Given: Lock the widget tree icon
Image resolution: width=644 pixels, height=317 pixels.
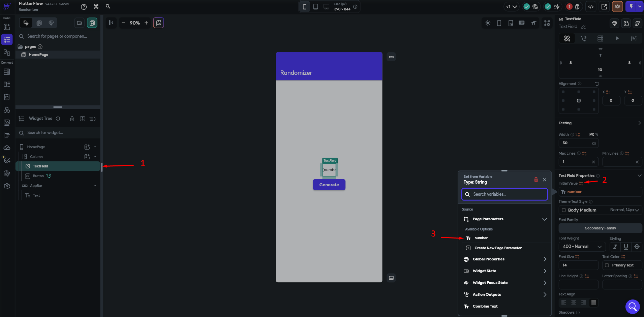Looking at the screenshot, I should tap(72, 119).
